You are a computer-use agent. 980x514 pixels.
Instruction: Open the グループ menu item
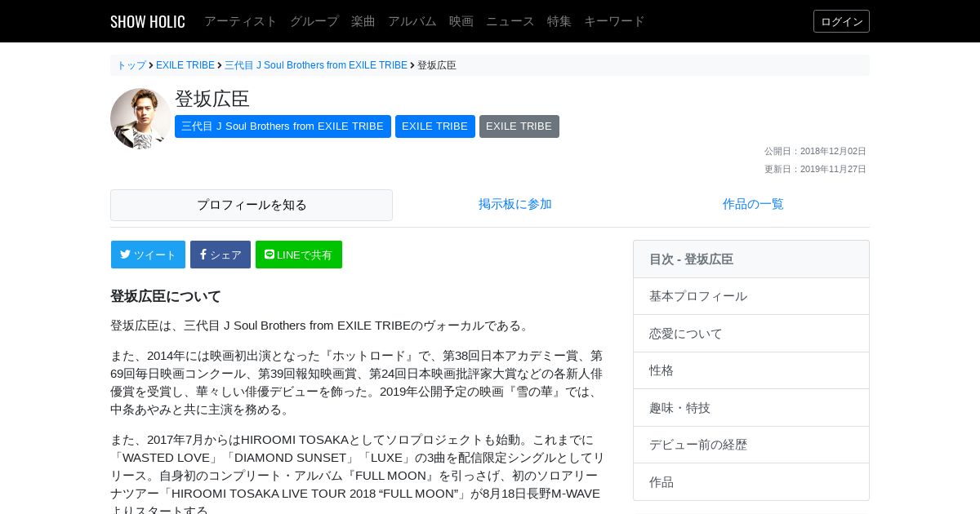[x=314, y=21]
